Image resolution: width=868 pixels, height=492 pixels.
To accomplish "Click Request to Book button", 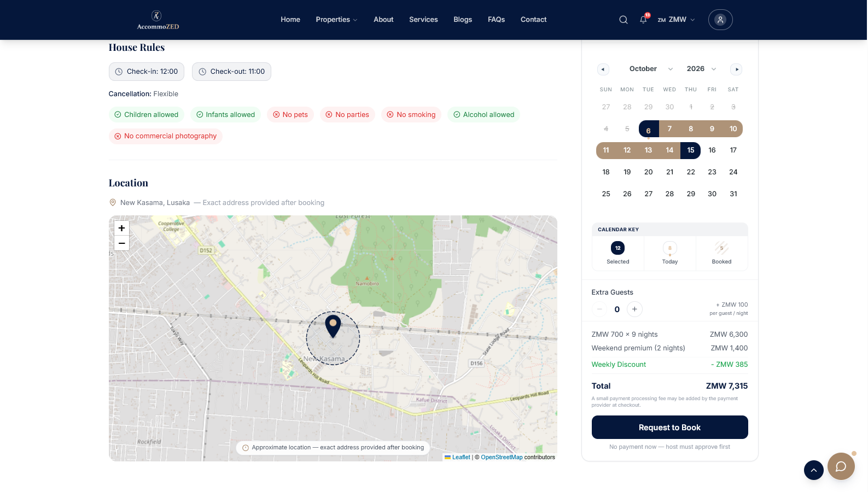I will (670, 427).
